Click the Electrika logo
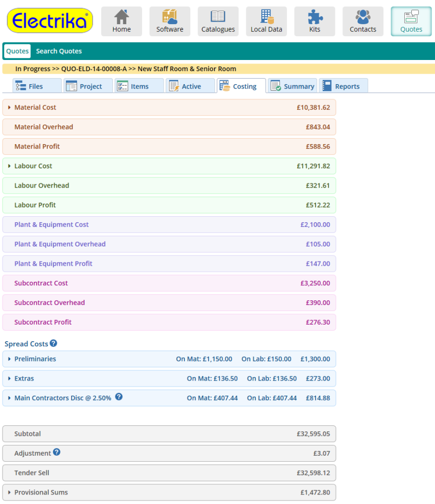 49,20
